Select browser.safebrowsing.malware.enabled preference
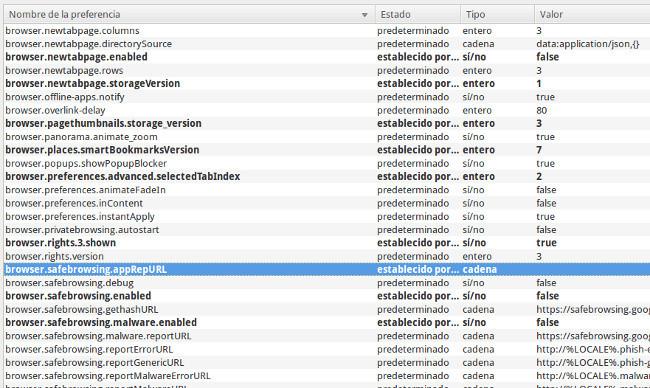The image size is (650, 388). coord(327,323)
